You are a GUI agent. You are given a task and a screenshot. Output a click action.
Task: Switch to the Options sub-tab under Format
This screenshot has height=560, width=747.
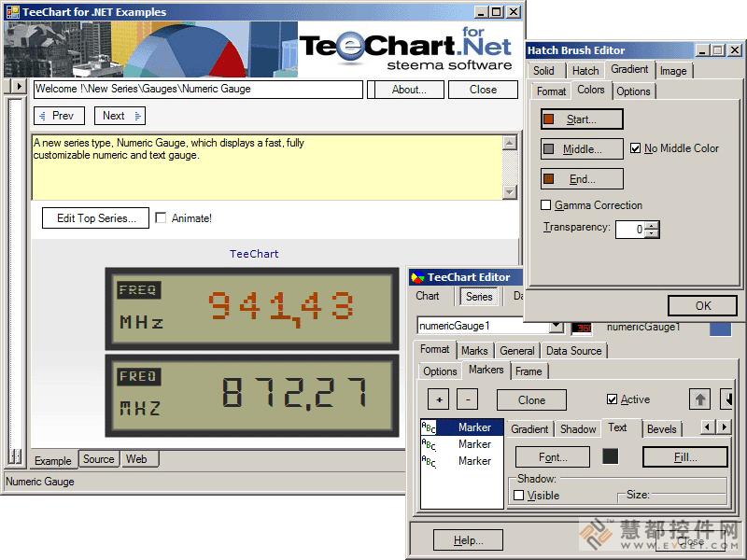coord(440,371)
